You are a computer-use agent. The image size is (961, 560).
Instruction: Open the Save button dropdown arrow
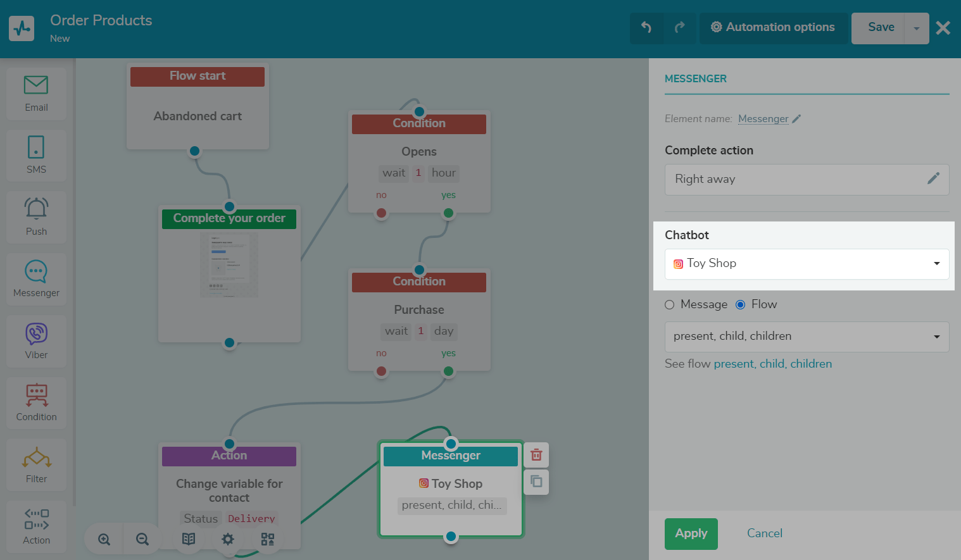[x=916, y=28]
